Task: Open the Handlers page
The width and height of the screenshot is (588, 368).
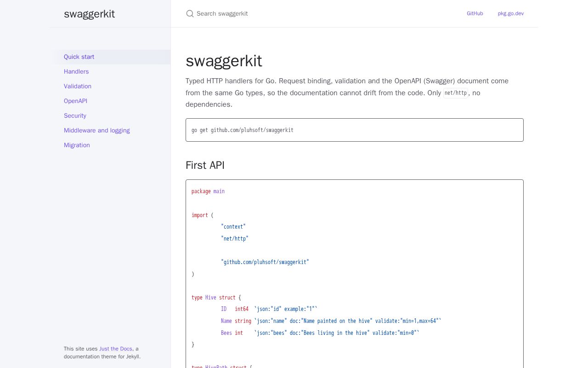Action: coord(110,72)
